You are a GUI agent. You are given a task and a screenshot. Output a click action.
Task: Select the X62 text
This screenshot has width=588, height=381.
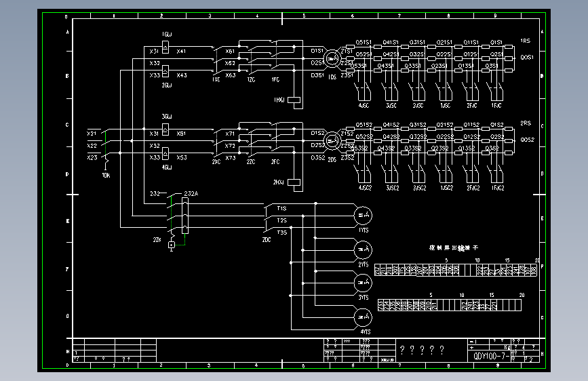click(x=230, y=63)
